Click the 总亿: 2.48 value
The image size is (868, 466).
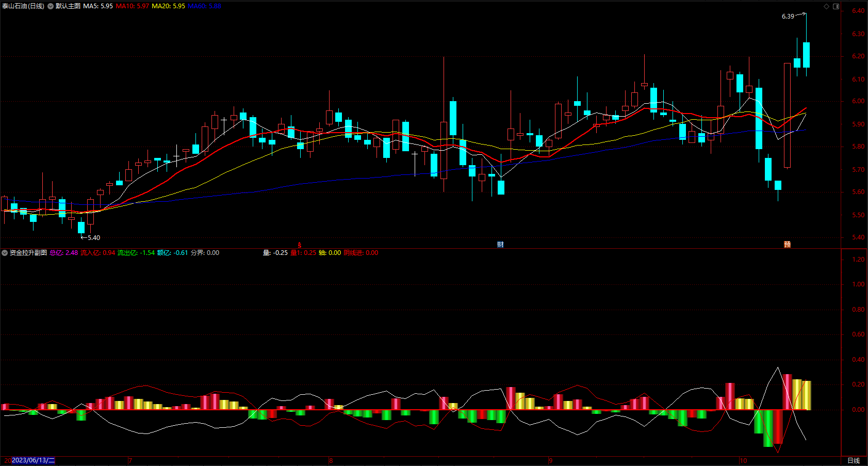pos(64,253)
